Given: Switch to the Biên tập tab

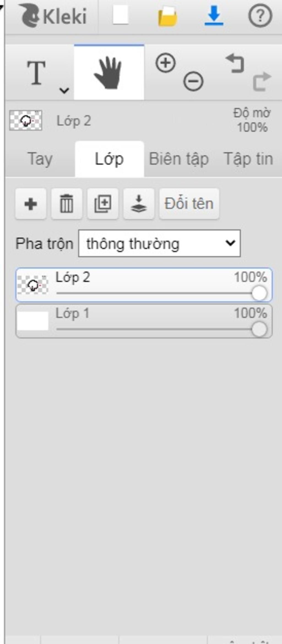Looking at the screenshot, I should click(179, 159).
